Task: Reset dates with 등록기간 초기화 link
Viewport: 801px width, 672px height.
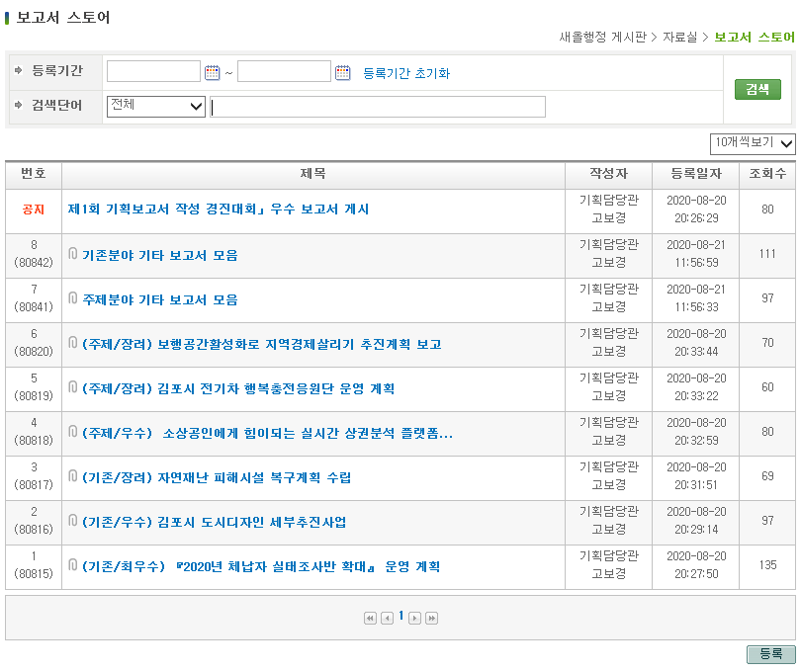Action: point(406,73)
